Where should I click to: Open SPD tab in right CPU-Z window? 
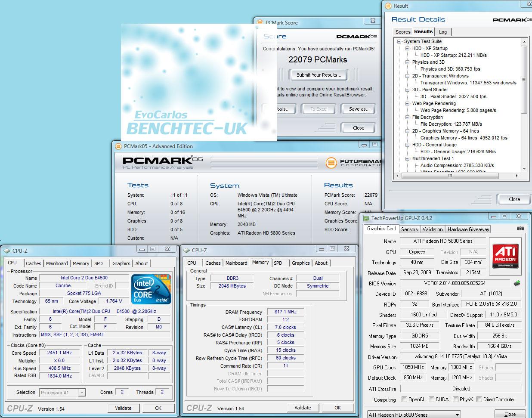pos(278,263)
